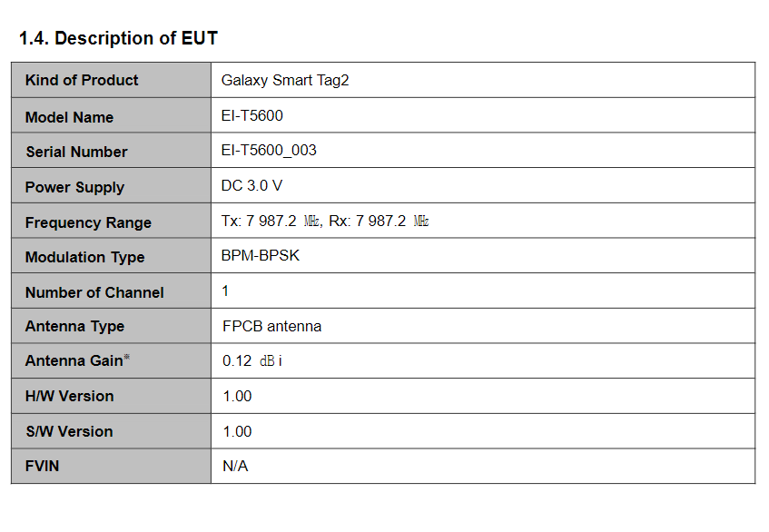Screen dimensions: 769x532
Task: Select the "DC 3.0 V" value
Action: tap(251, 186)
